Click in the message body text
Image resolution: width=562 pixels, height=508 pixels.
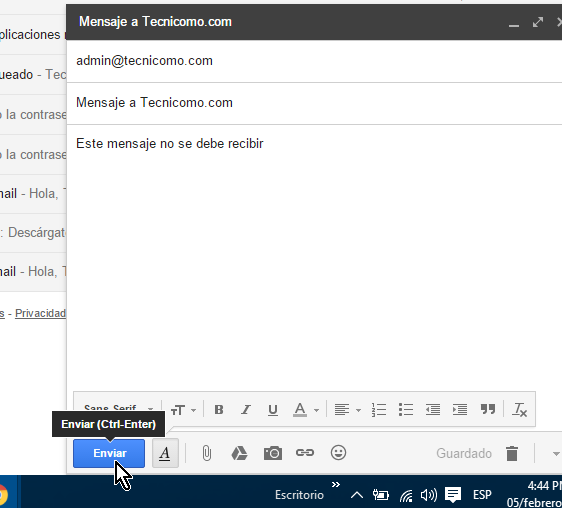[x=170, y=144]
